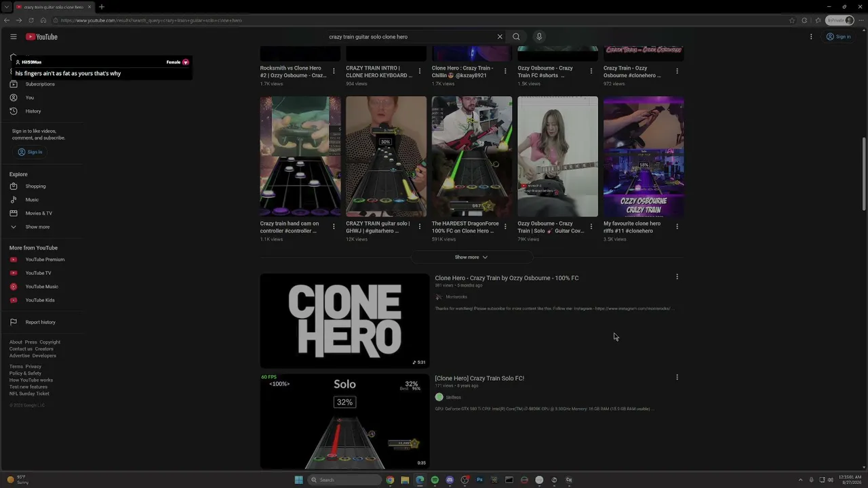Open a new browser tab
The width and height of the screenshot is (868, 488).
101,7
